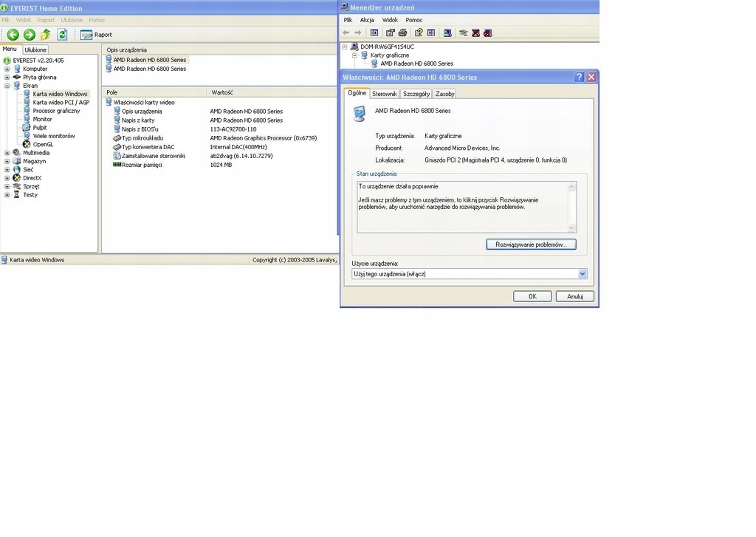The height and width of the screenshot is (537, 756).
Task: Switch to the Szczegóły tab
Action: coord(416,94)
